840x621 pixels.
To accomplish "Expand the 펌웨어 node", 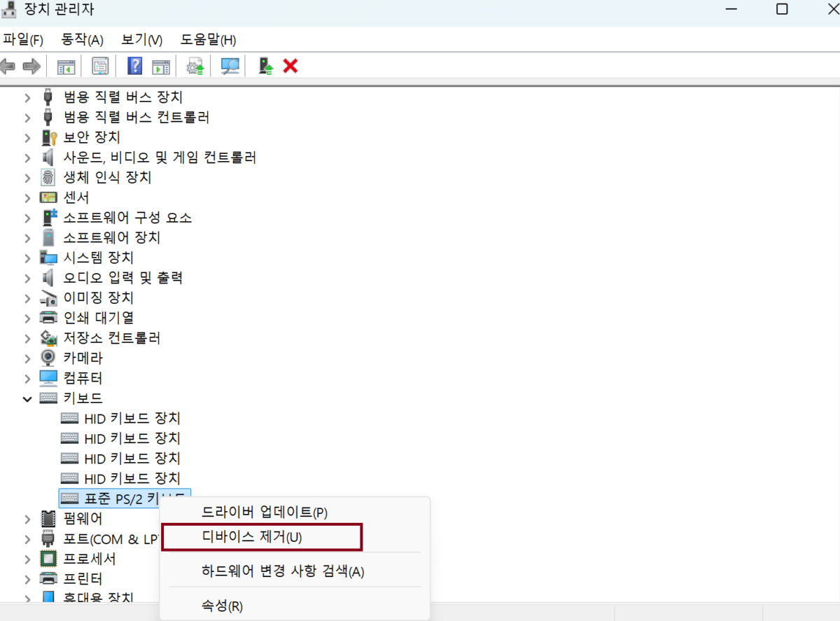I will point(27,519).
